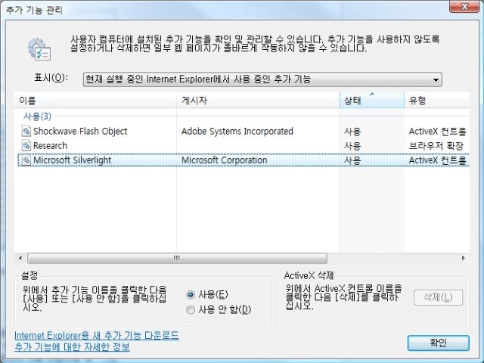Sort by the 상태 column header
The width and height of the screenshot is (484, 363).
372,100
